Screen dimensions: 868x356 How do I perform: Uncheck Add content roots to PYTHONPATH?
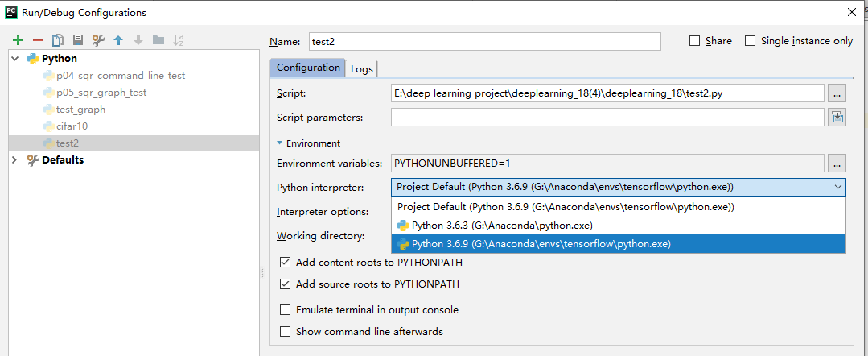[285, 263]
